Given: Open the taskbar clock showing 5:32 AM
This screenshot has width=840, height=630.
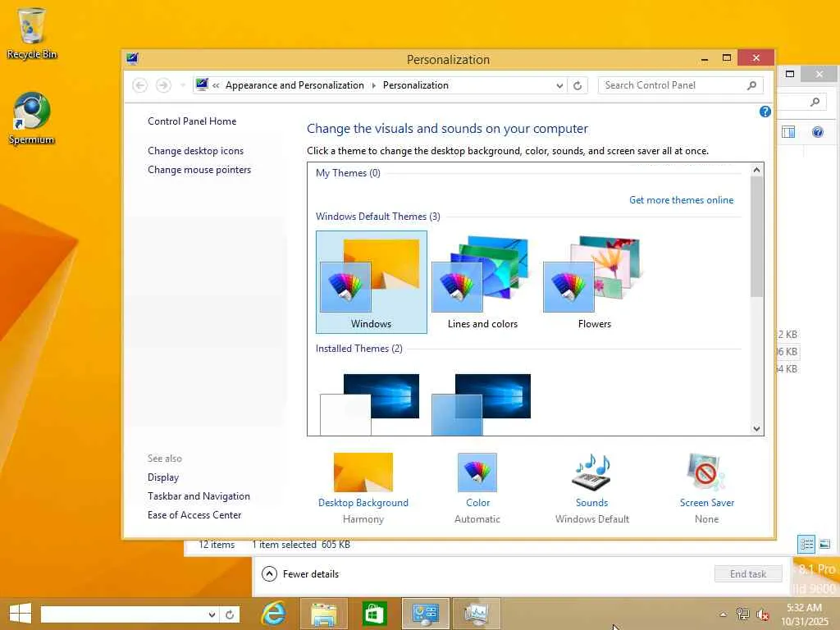Looking at the screenshot, I should (804, 614).
